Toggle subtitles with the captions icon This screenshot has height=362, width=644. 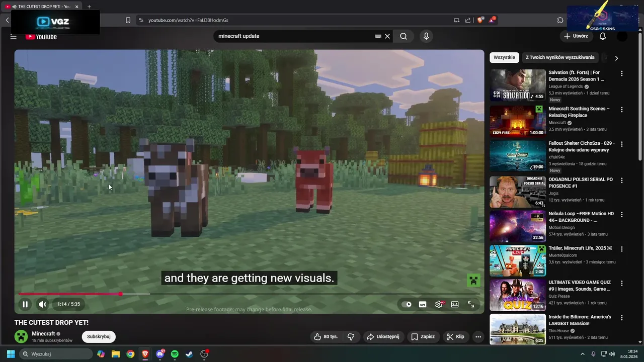[x=423, y=304]
